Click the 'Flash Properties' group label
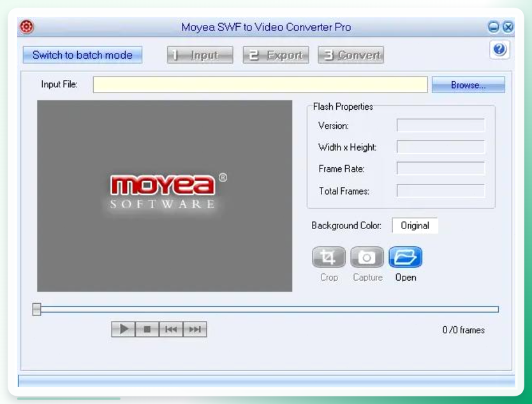This screenshot has height=404, width=532. (x=343, y=107)
